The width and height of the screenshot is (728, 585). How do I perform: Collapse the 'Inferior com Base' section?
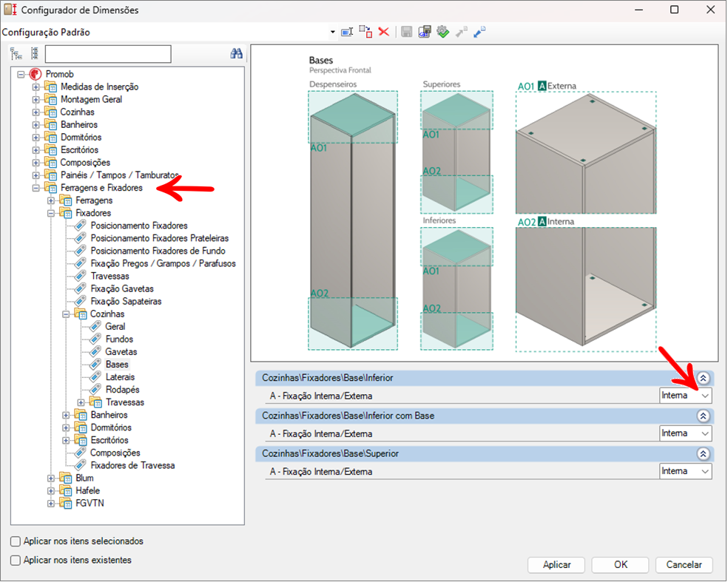point(703,416)
